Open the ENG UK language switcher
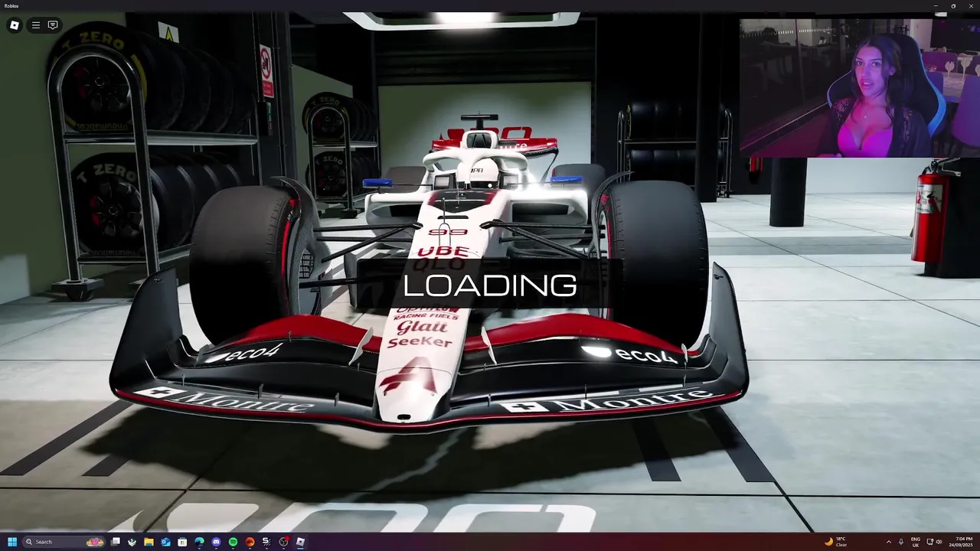This screenshot has width=980, height=551. pyautogui.click(x=916, y=542)
